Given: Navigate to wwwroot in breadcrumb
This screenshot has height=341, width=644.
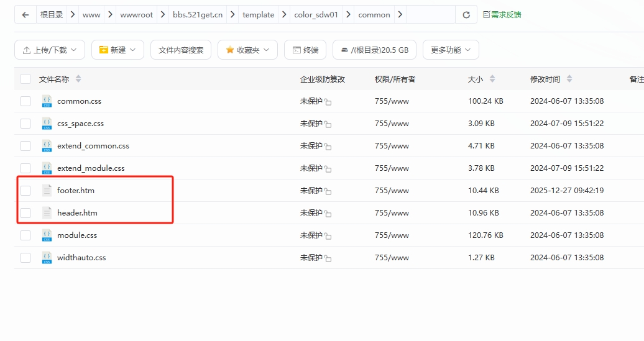Looking at the screenshot, I should [136, 15].
